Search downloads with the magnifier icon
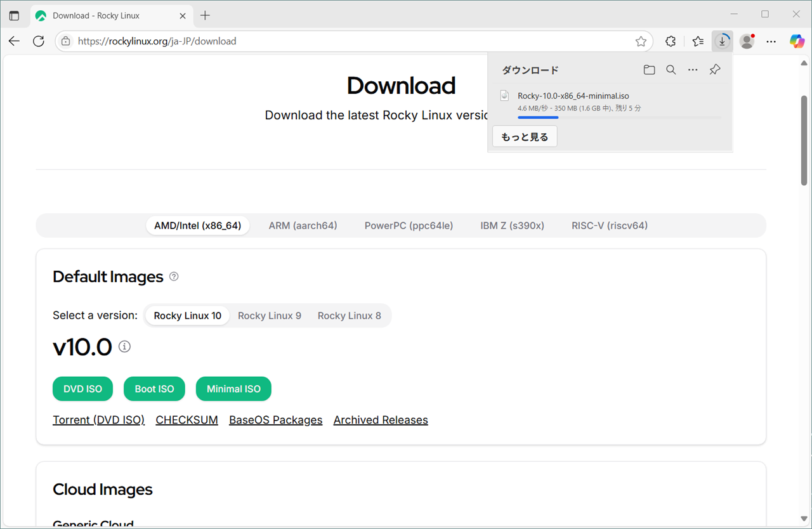The height and width of the screenshot is (529, 812). (671, 70)
